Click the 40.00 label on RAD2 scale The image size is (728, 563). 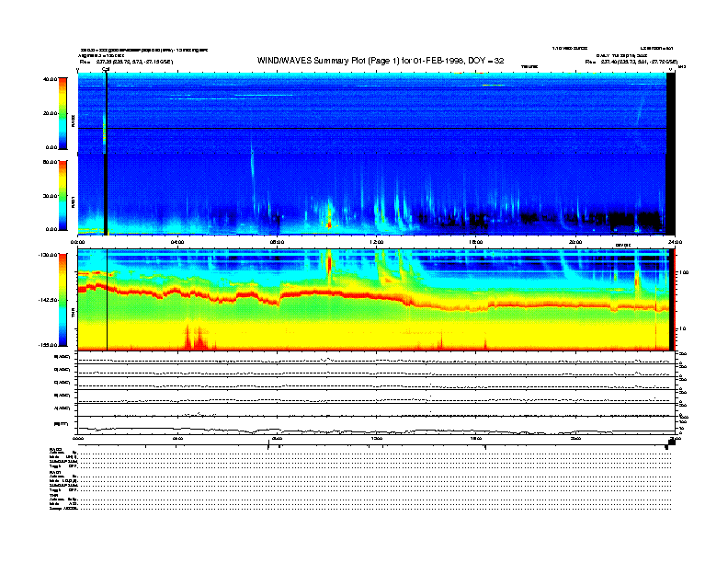[50, 79]
